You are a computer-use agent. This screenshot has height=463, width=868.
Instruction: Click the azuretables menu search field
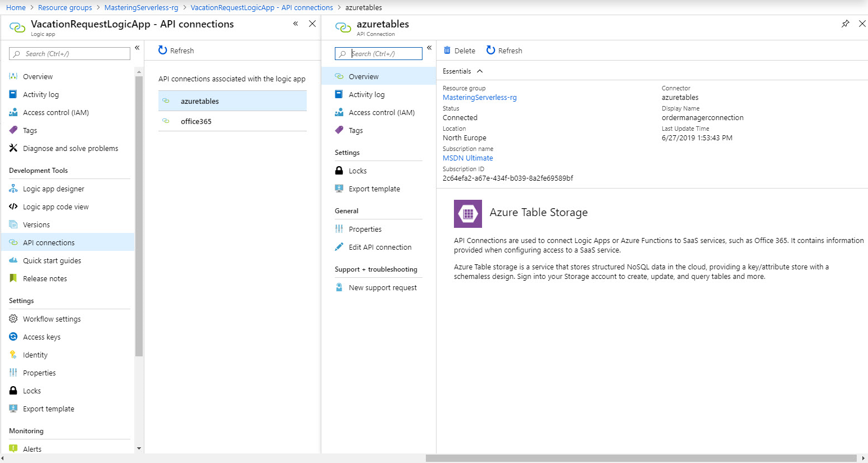coord(379,53)
